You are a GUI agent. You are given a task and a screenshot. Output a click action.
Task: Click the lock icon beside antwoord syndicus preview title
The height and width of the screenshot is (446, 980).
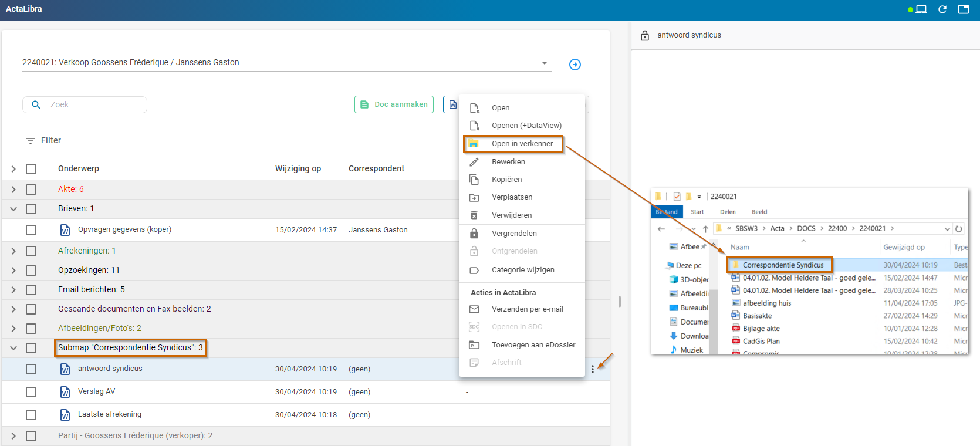pyautogui.click(x=645, y=36)
